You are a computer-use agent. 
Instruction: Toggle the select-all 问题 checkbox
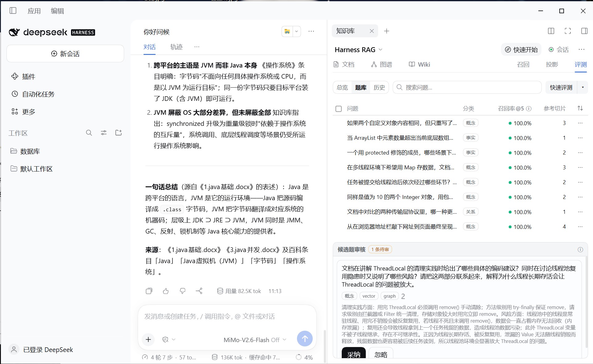point(339,109)
